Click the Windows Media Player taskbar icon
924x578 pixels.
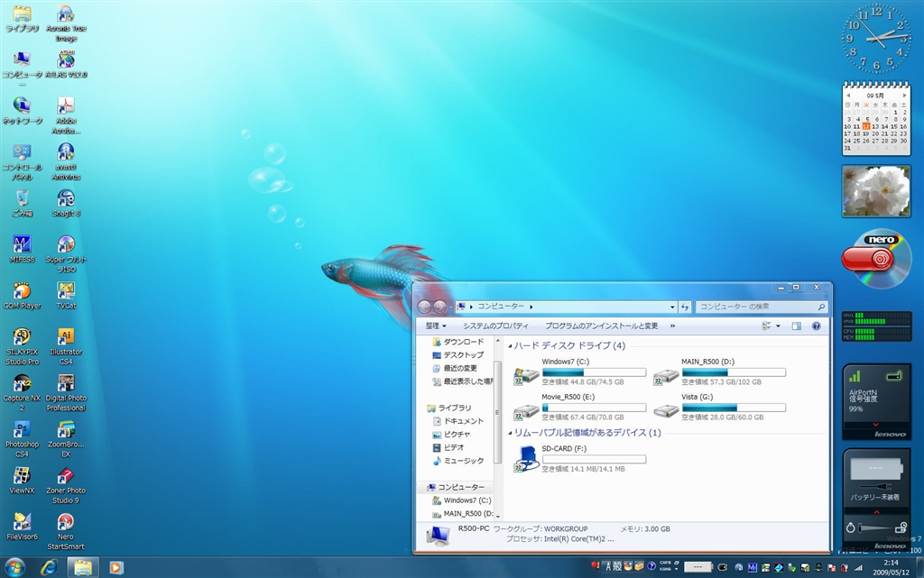pos(115,566)
